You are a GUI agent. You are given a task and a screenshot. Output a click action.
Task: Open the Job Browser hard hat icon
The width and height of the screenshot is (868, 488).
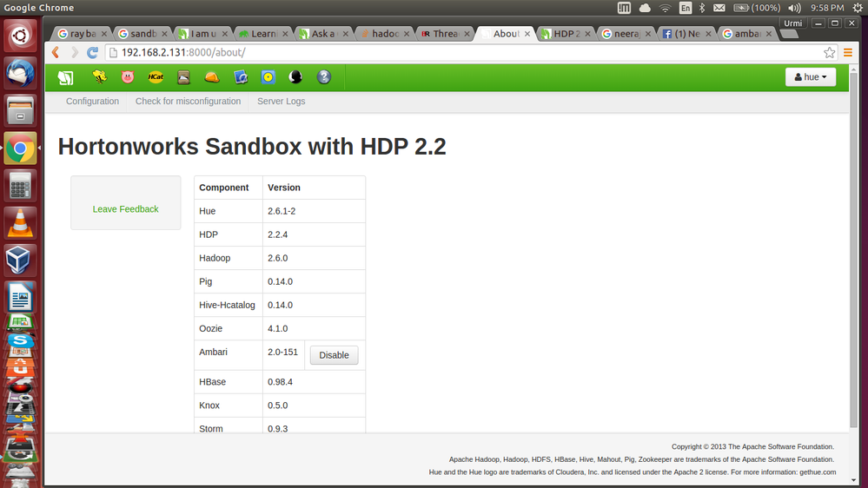(x=212, y=77)
